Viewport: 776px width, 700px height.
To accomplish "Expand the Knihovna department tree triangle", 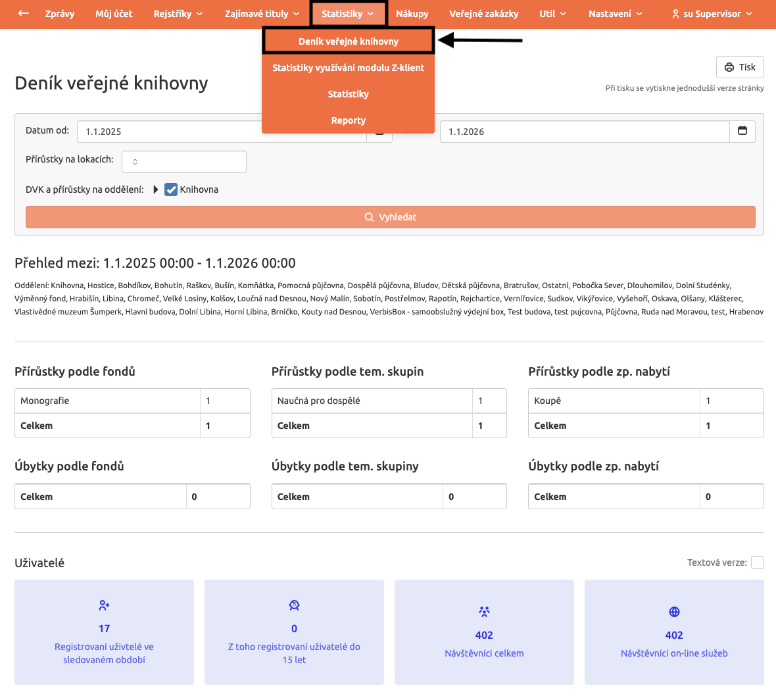I will pyautogui.click(x=155, y=189).
